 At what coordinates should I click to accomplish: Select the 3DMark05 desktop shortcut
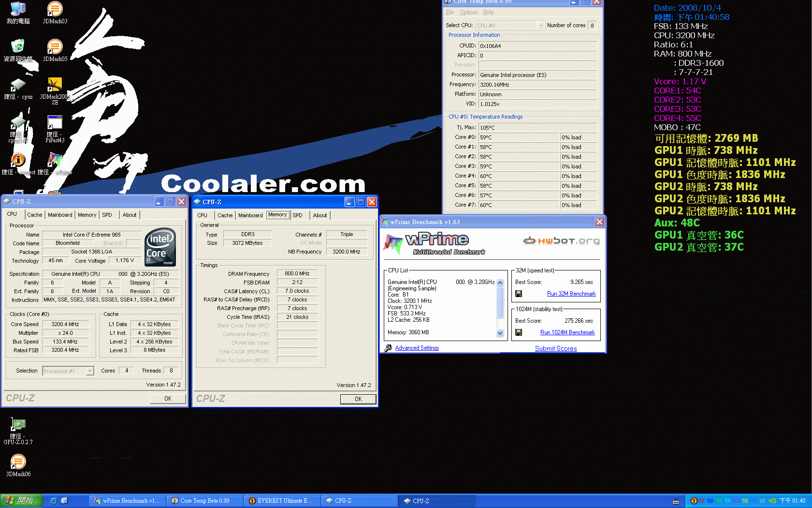(x=55, y=50)
